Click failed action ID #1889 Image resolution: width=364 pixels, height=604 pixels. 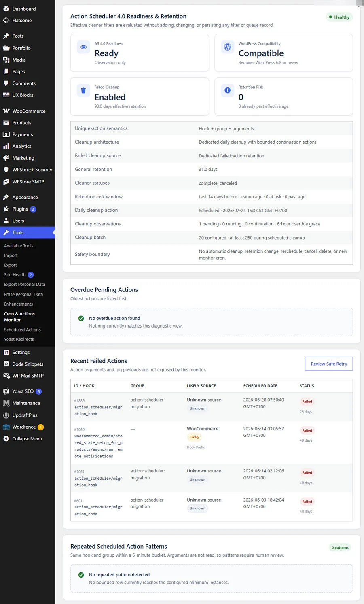click(79, 400)
